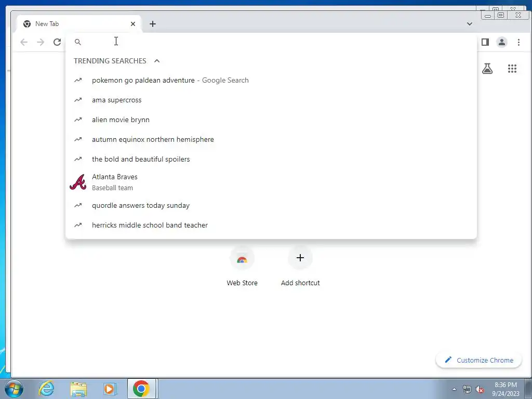Choose herricks middle school band teacher
The height and width of the screenshot is (399, 532).
tap(271, 225)
